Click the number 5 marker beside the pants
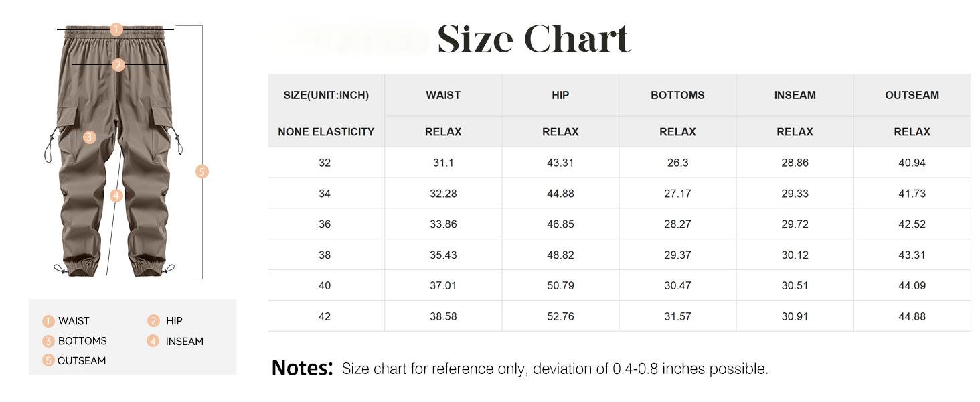 click(202, 172)
